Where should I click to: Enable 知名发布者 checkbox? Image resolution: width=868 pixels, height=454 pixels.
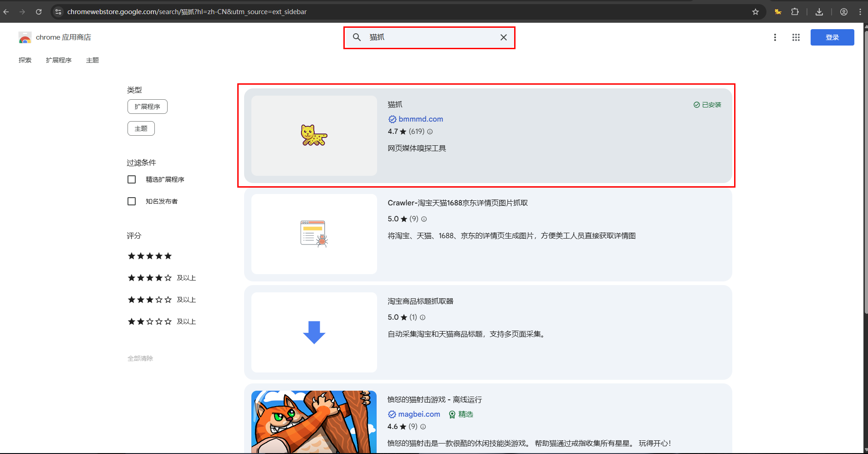click(x=132, y=201)
